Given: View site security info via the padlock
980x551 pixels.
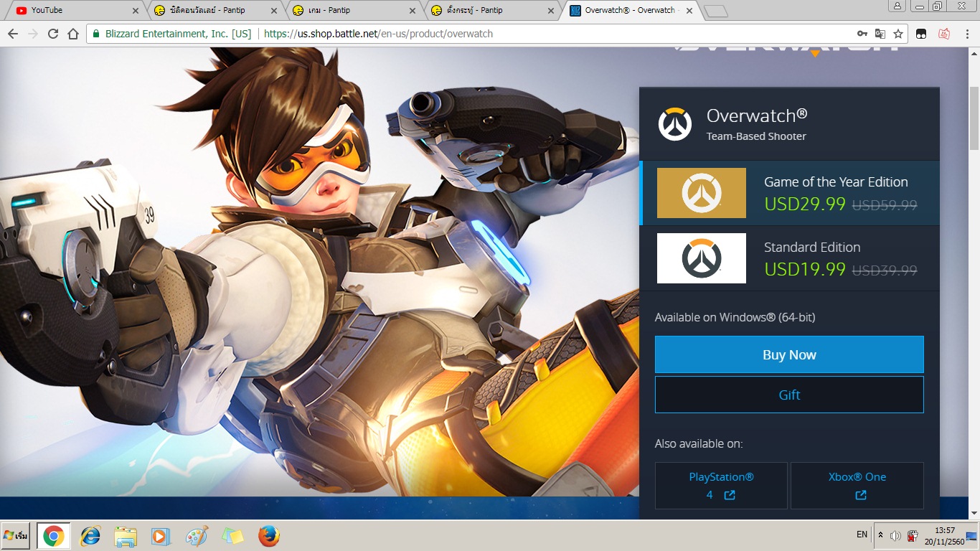Looking at the screenshot, I should 95,34.
